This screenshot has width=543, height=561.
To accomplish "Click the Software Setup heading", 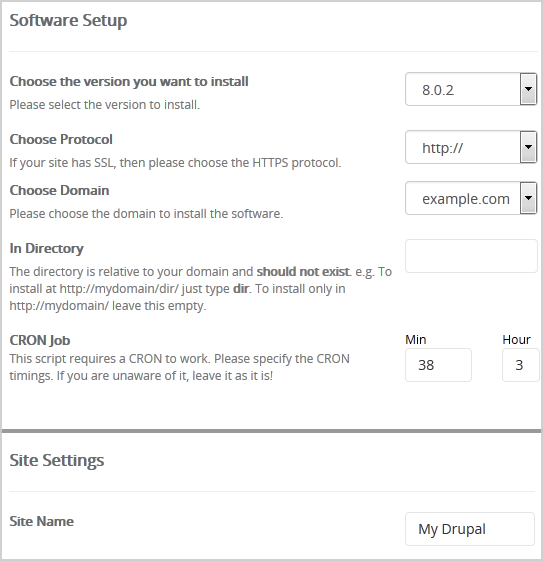I will [68, 20].
